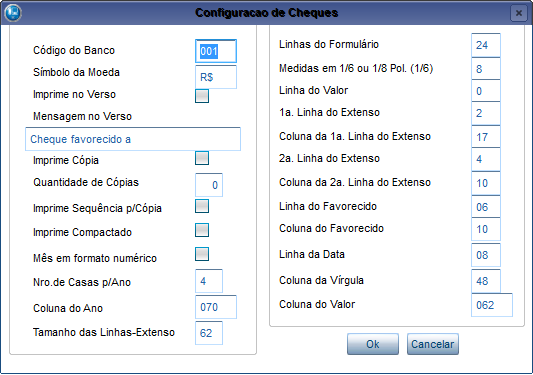Toggle the Imprime Cópia checkbox
Viewport: 533px width, 375px height.
click(202, 158)
